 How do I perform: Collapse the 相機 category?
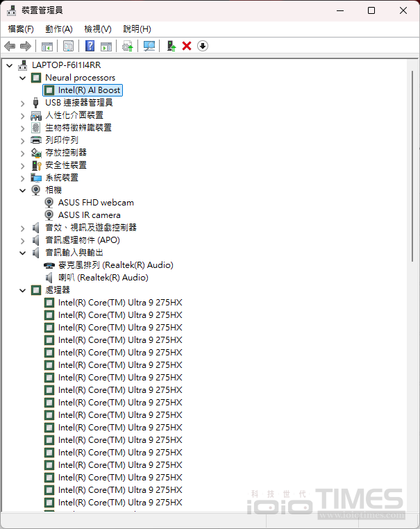[23, 191]
